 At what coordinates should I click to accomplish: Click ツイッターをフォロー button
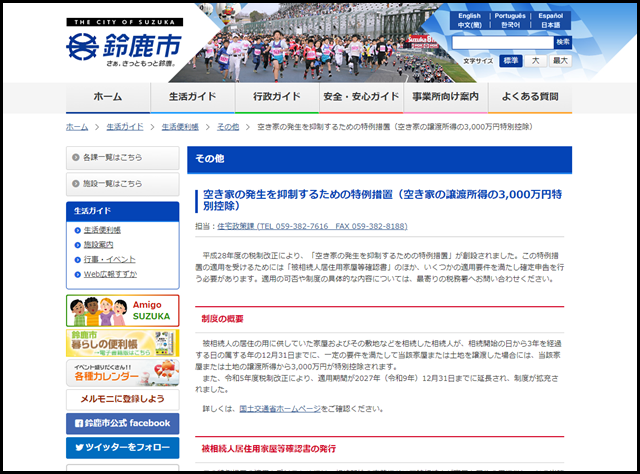[x=123, y=448]
